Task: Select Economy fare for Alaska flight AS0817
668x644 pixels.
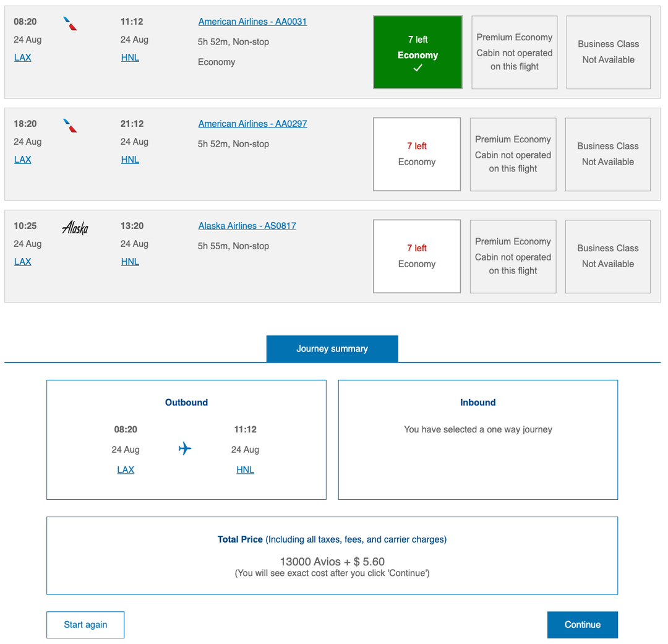Action: click(x=416, y=255)
